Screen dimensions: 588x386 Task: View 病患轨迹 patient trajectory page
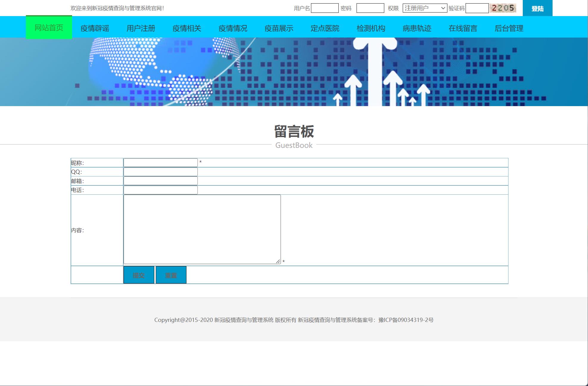coord(417,28)
